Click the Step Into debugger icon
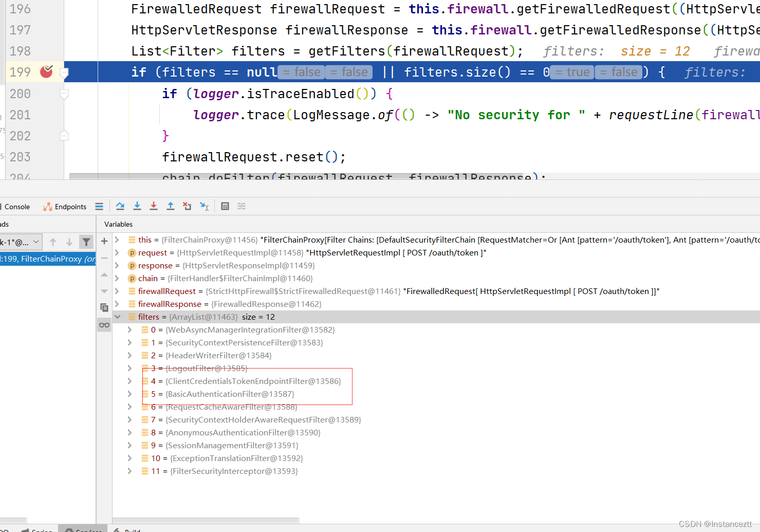 [137, 206]
